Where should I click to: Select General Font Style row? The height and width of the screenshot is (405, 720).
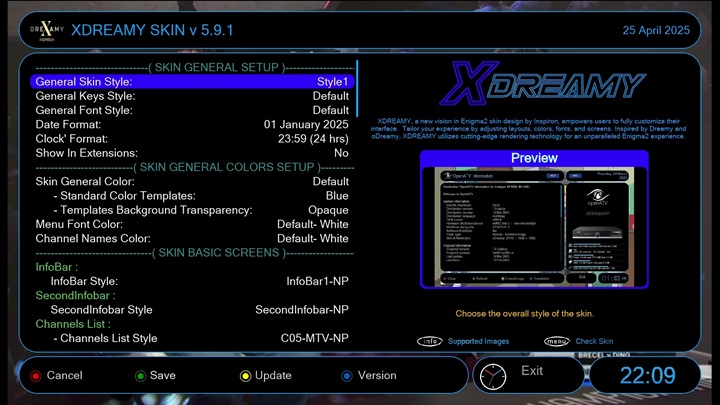[192, 110]
